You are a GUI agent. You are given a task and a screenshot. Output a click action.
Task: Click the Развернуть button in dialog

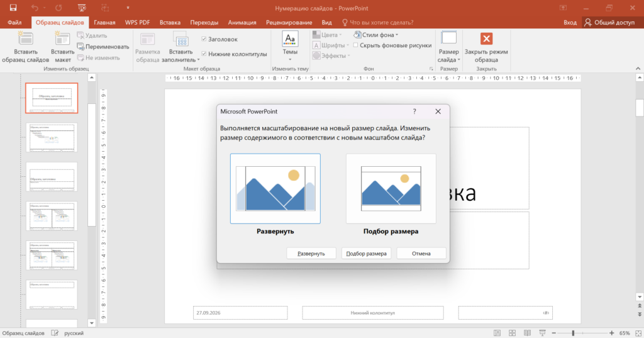tap(311, 253)
